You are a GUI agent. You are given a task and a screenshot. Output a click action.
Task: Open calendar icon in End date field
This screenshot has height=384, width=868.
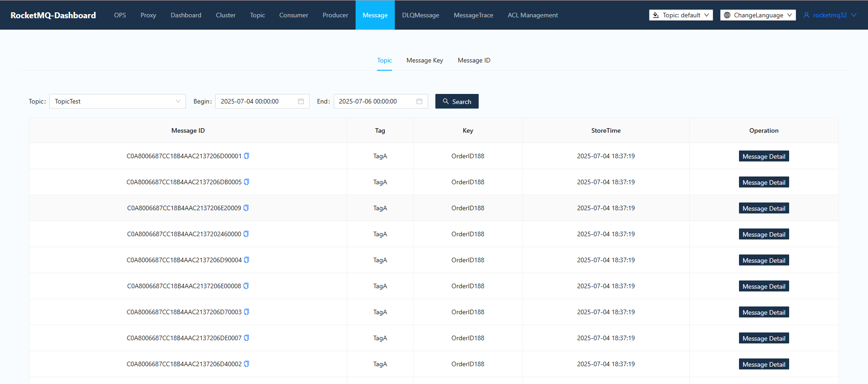[x=419, y=101]
